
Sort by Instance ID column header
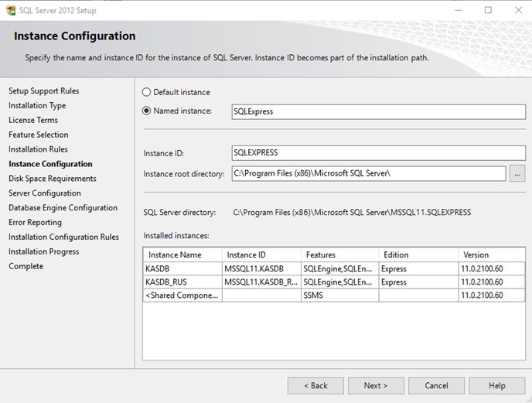click(x=261, y=254)
